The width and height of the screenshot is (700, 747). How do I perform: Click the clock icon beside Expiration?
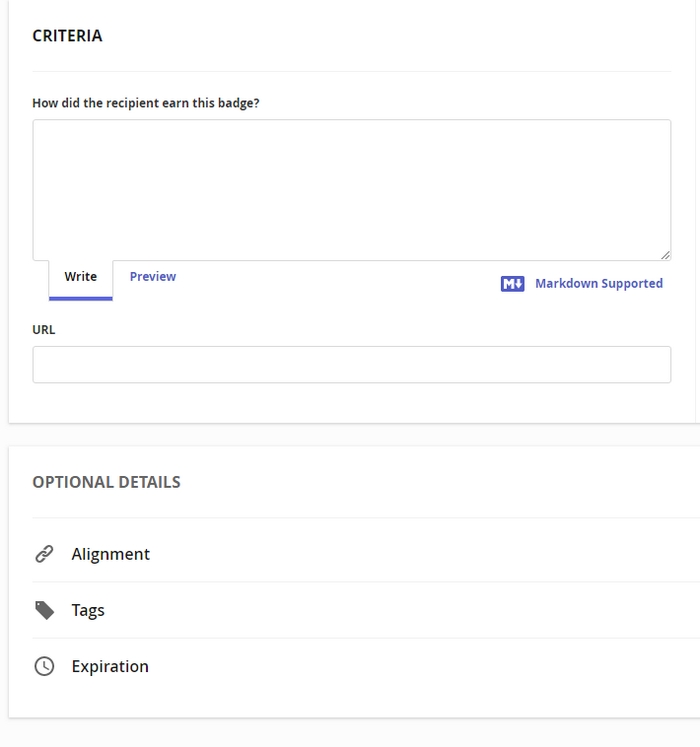pos(44,666)
